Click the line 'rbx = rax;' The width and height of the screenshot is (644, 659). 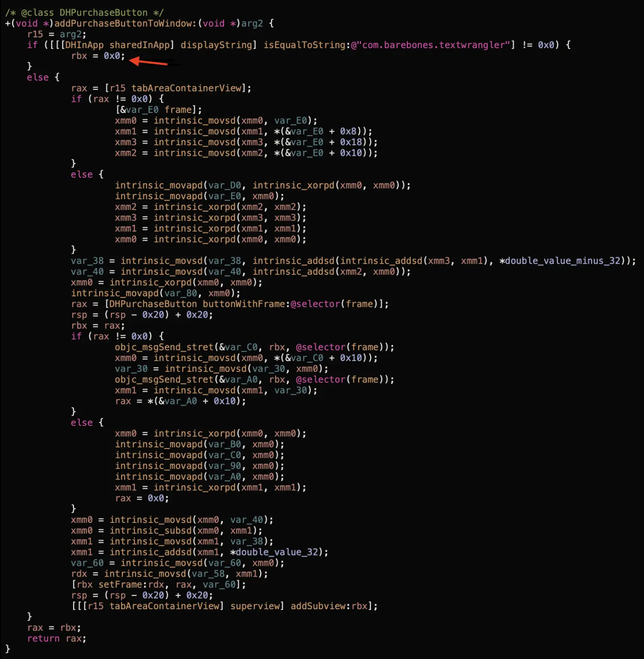98,325
